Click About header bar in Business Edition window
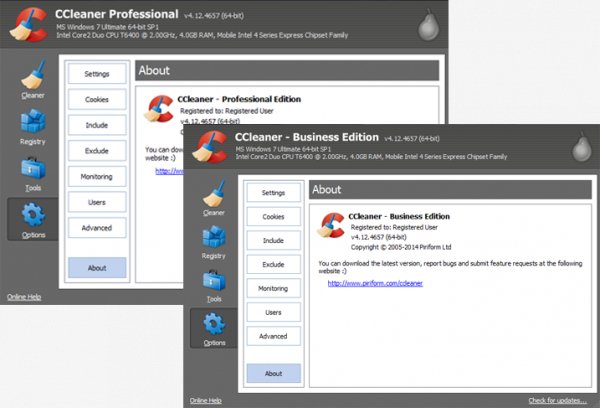This screenshot has height=408, width=600. tap(450, 189)
